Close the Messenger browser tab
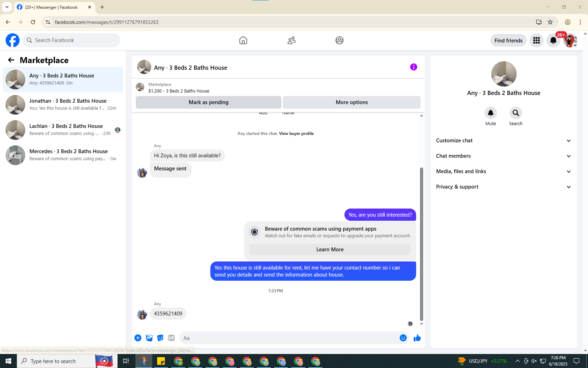Viewport: 588px width, 368px height. coord(90,7)
